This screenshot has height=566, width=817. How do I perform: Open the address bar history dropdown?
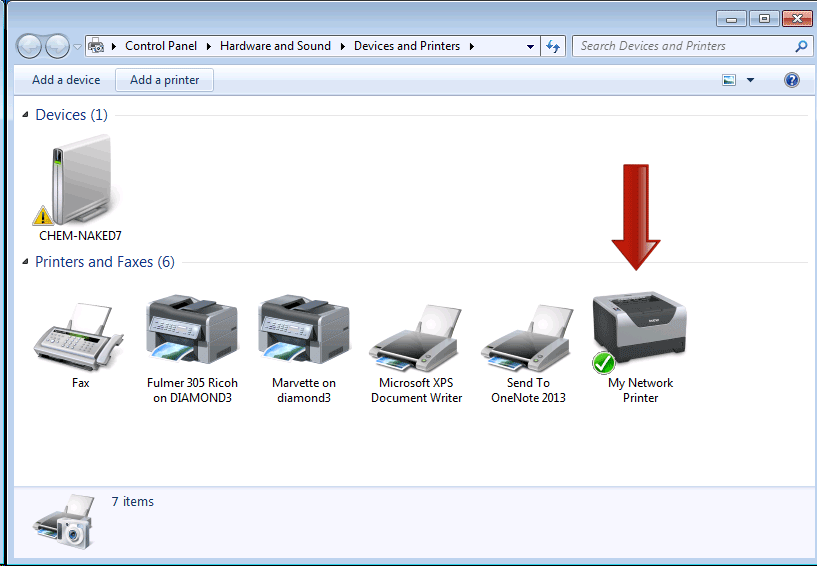[530, 46]
